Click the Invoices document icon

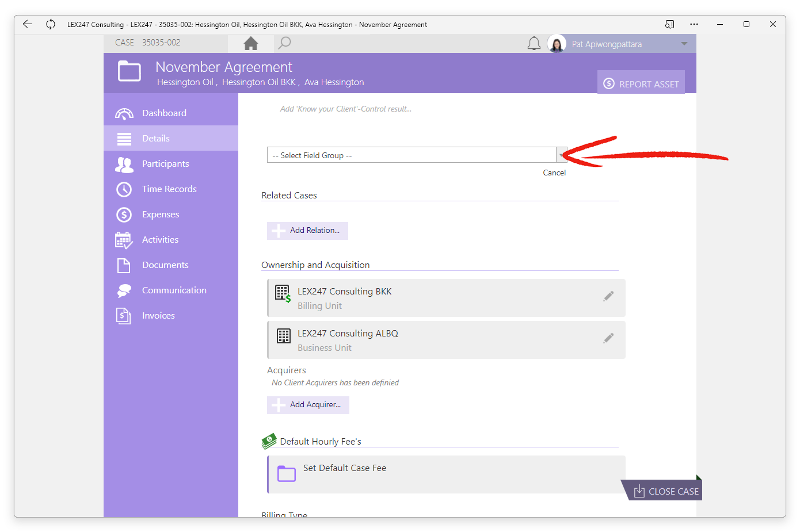124,316
